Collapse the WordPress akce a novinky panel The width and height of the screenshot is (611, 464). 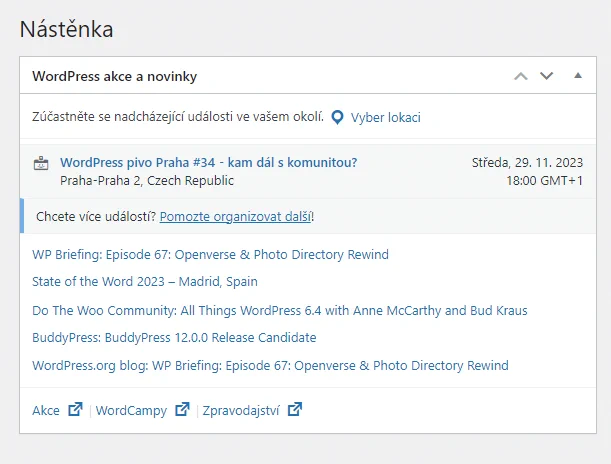(578, 76)
